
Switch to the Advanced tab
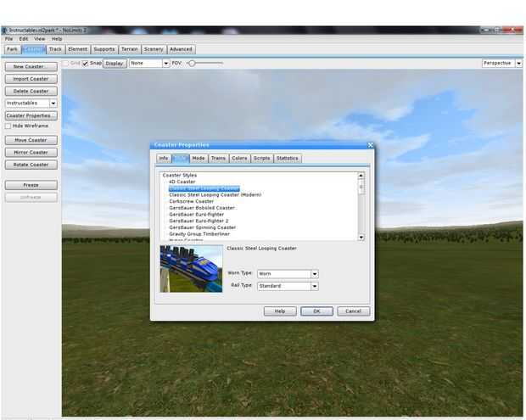click(x=181, y=49)
